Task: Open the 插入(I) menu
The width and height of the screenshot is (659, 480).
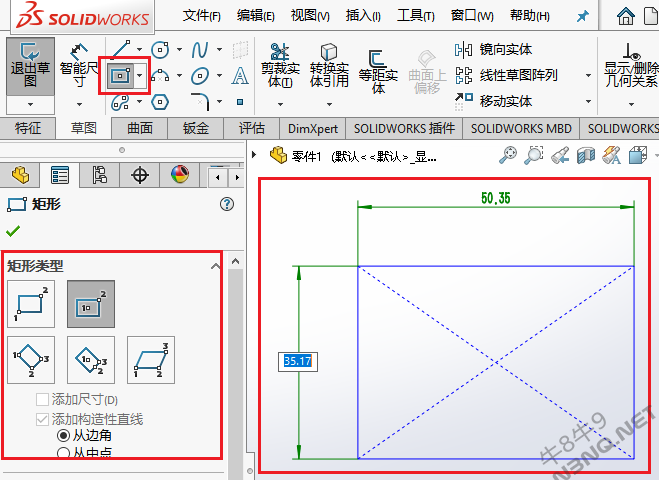Action: coord(363,16)
